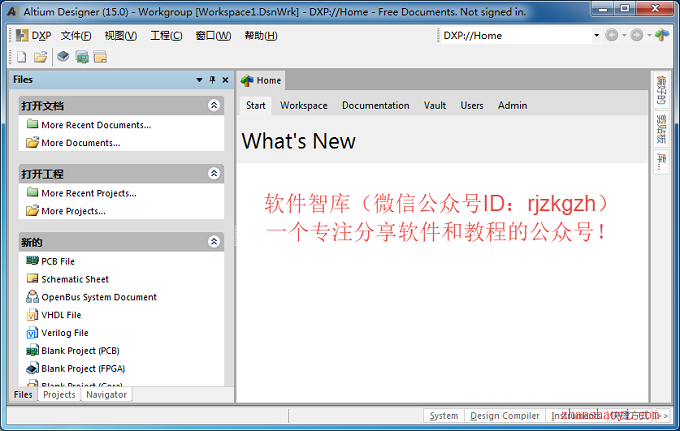Collapse the 新的 section
The image size is (680, 431).
tap(214, 242)
